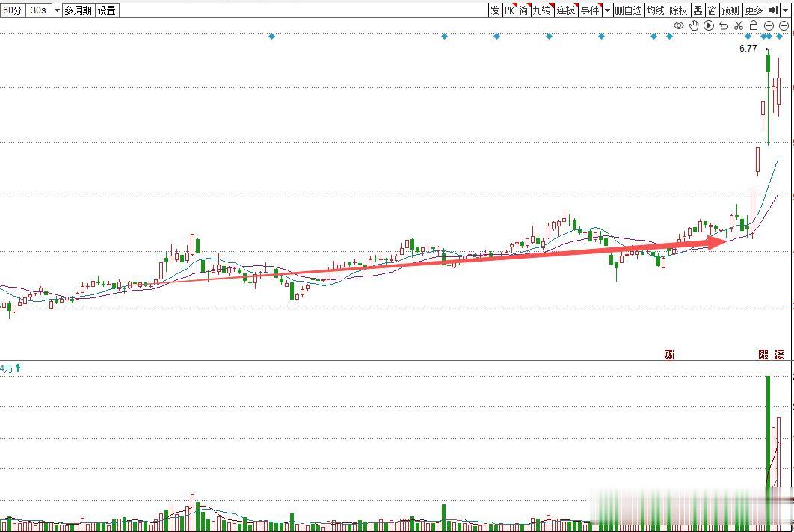794x532 pixels.
Task: Toggle the eye visibility icon
Action: pos(679,25)
